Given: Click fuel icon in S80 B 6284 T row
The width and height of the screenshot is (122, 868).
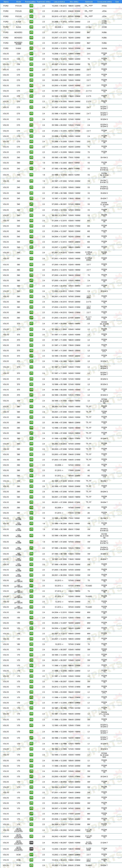Looking at the screenshot, I should [x=31, y=481].
